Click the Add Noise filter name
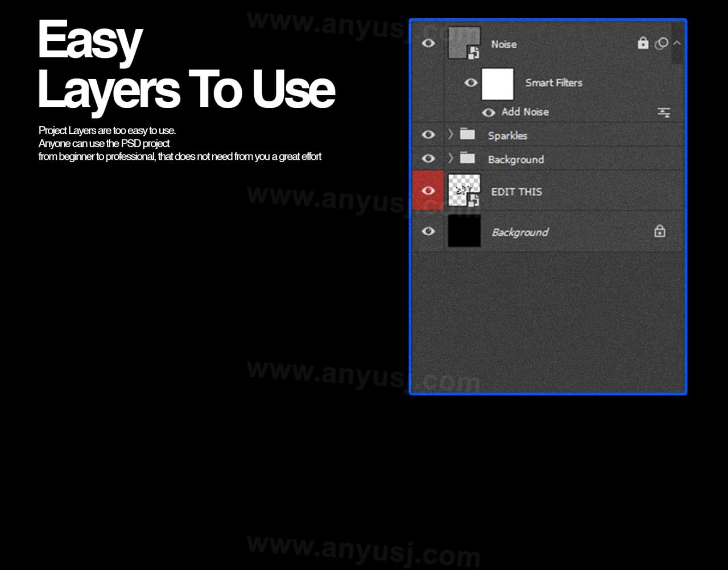Viewport: 728px width, 570px height. pyautogui.click(x=525, y=112)
